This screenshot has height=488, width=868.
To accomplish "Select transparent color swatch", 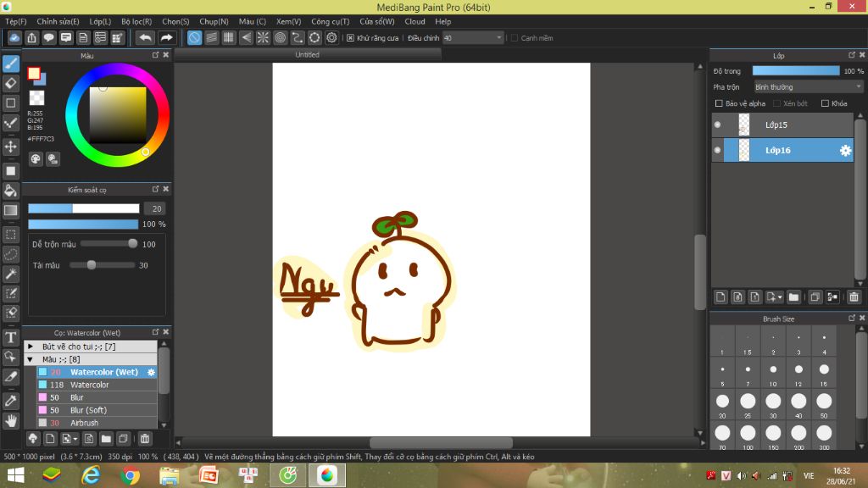I will pyautogui.click(x=36, y=98).
